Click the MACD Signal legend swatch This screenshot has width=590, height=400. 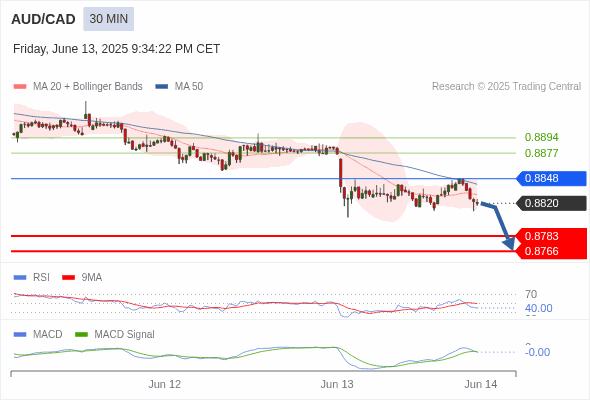point(81,334)
